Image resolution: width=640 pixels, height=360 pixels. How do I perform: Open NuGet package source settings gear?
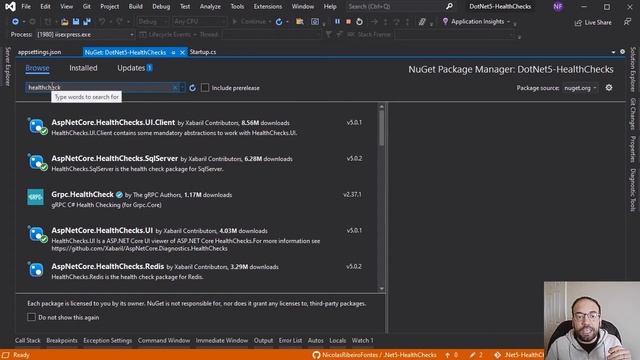tap(609, 88)
